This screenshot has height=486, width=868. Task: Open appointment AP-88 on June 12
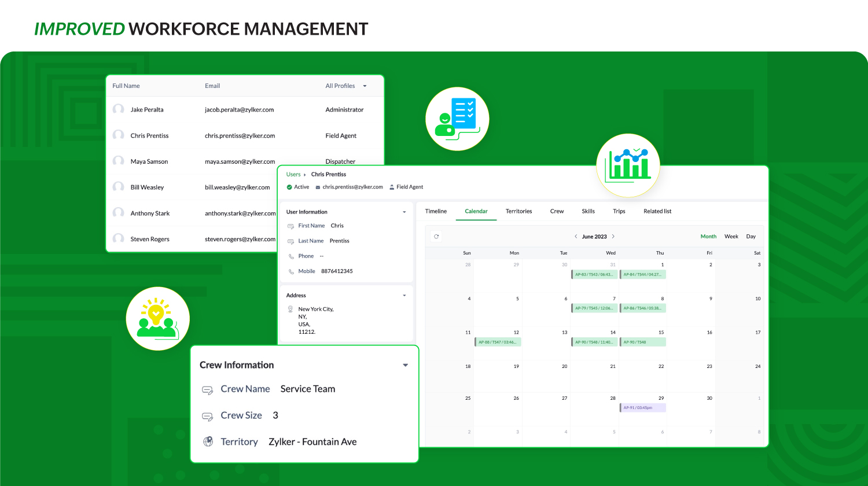[x=498, y=342]
